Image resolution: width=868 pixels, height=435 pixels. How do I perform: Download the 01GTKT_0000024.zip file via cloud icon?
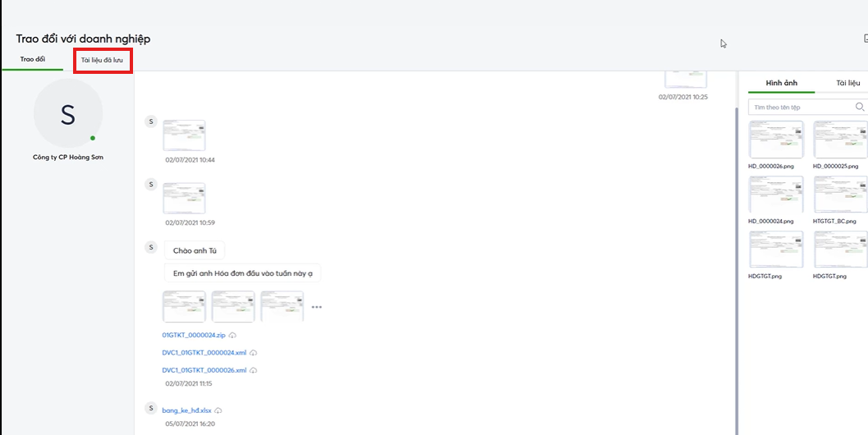coord(233,336)
